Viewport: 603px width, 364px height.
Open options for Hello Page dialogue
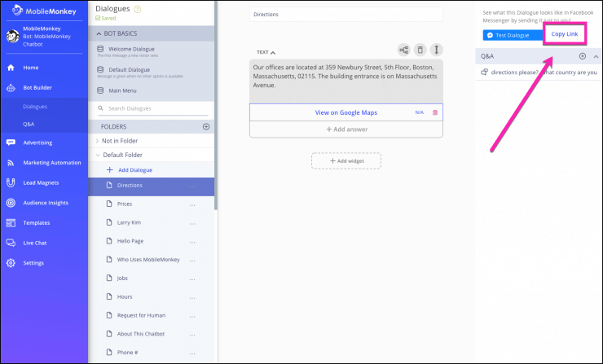[192, 242]
